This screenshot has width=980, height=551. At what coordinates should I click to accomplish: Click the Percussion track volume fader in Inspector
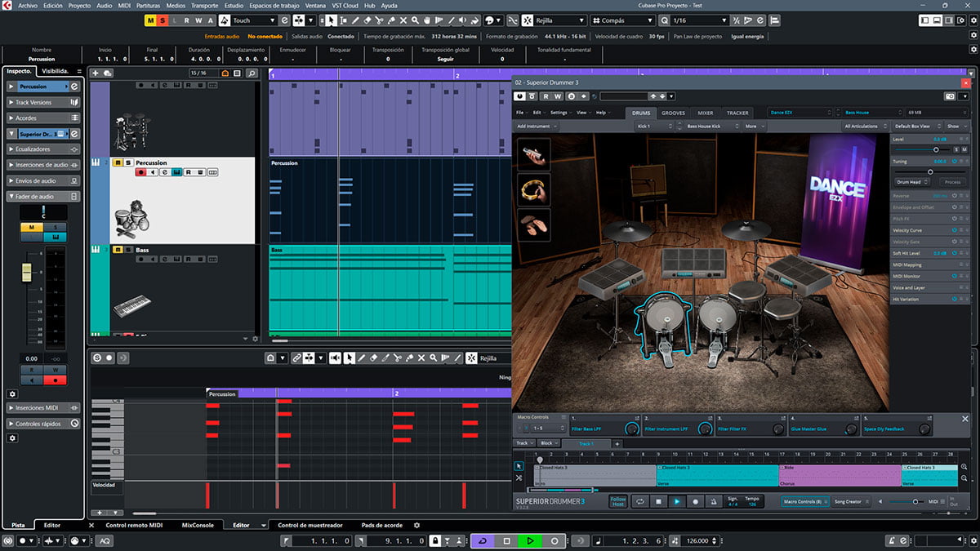click(x=26, y=271)
